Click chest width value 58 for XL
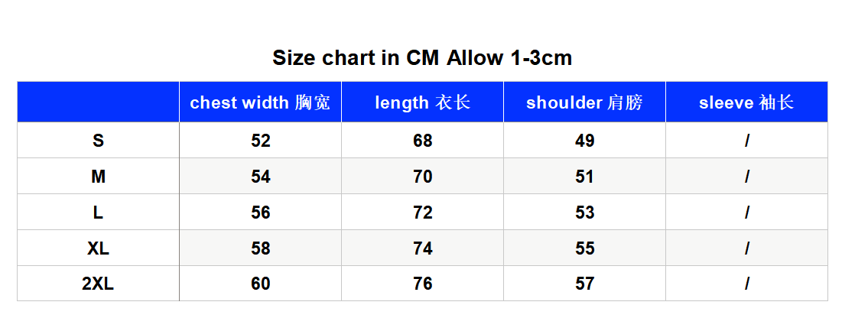This screenshot has width=868, height=331. (260, 248)
